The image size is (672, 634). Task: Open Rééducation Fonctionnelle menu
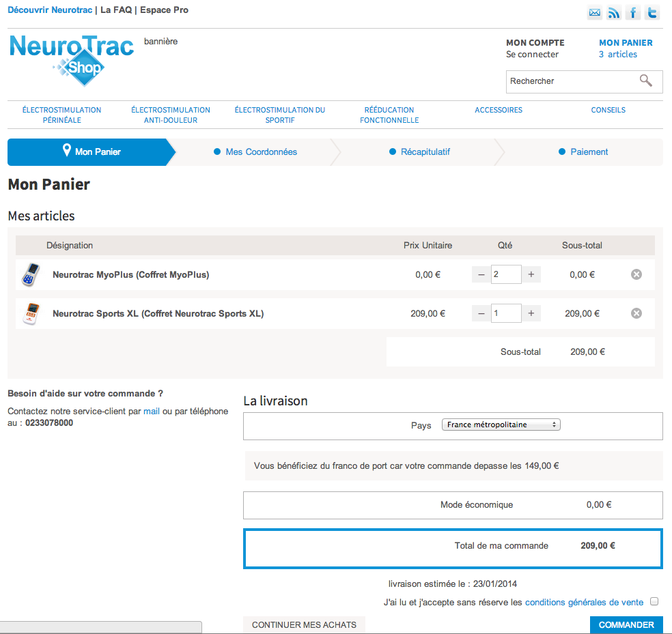pyautogui.click(x=389, y=115)
